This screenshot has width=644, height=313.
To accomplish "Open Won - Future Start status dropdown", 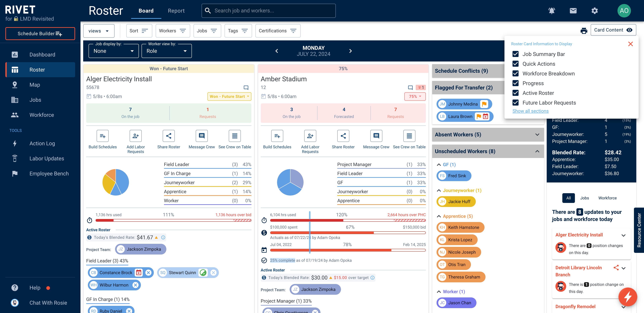I will pos(229,96).
